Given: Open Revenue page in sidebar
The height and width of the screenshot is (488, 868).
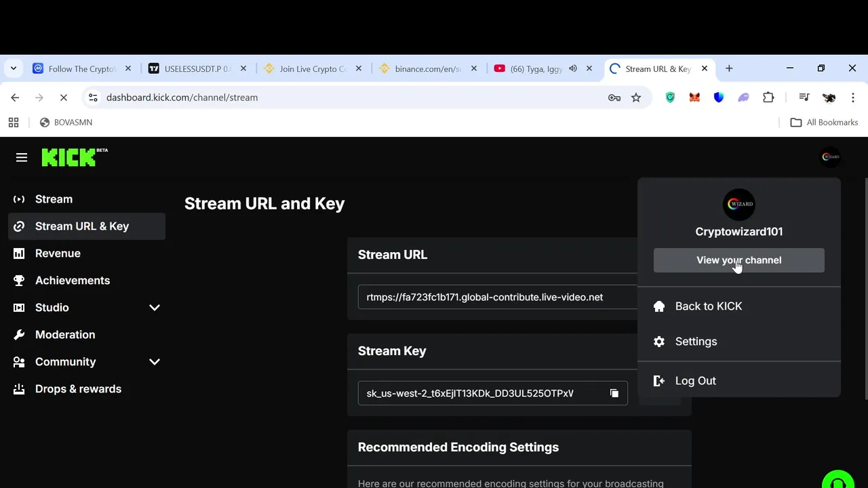Looking at the screenshot, I should click(x=87, y=253).
